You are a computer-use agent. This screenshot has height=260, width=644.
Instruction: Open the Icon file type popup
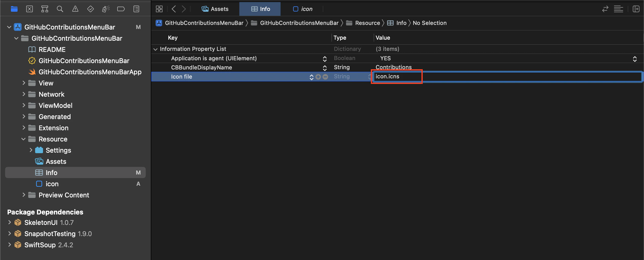click(370, 77)
